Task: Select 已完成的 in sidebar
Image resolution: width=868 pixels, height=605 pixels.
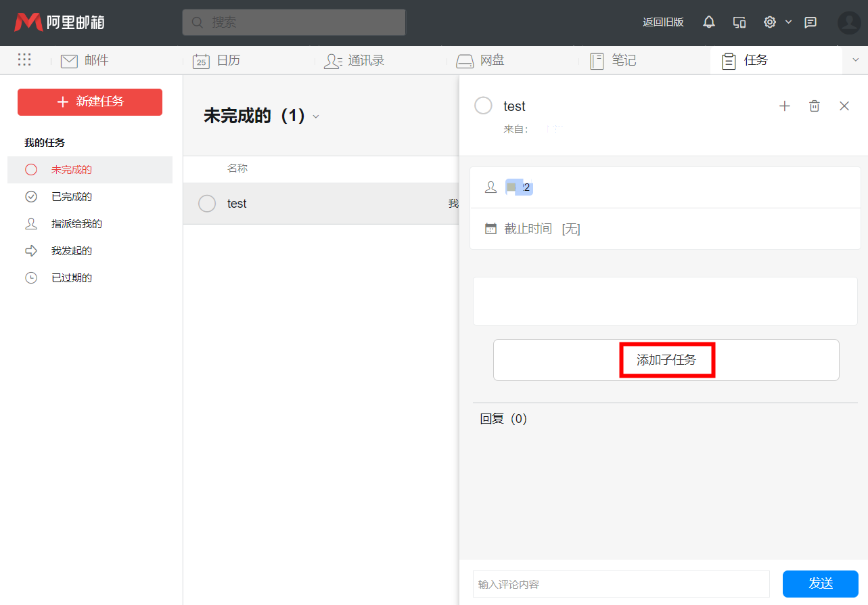Action: pyautogui.click(x=71, y=197)
